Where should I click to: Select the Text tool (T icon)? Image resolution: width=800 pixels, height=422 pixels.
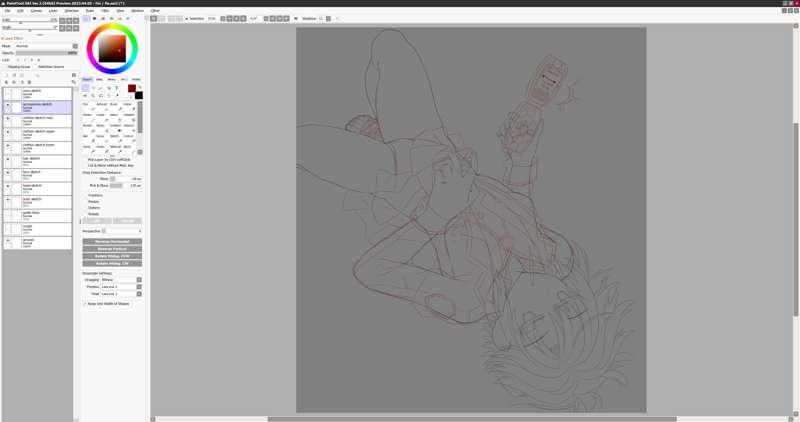[x=116, y=88]
